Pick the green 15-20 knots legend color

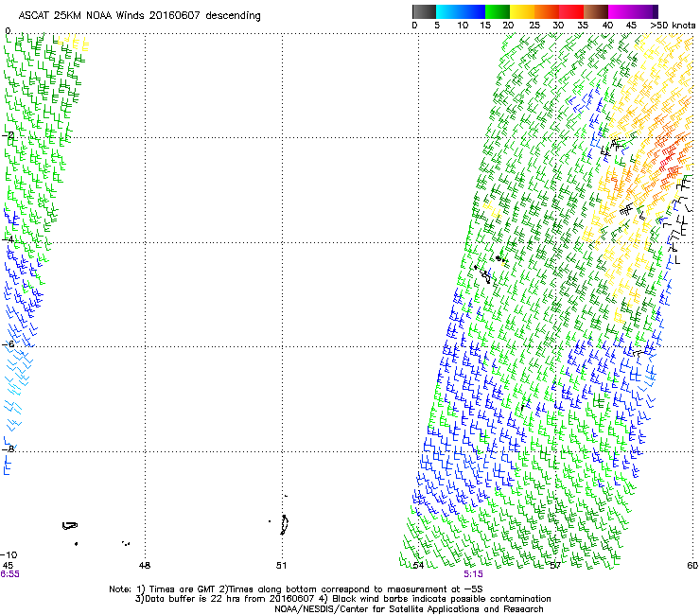498,11
